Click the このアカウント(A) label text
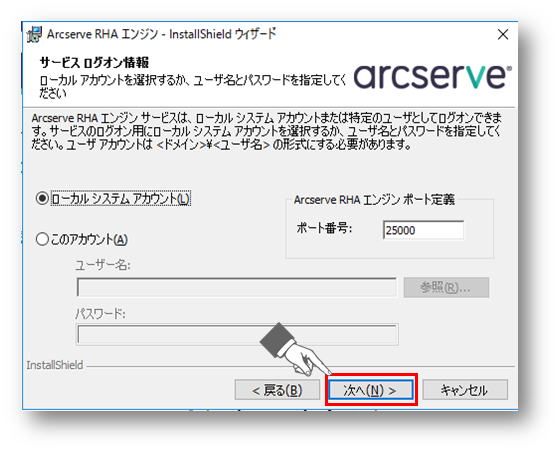 (x=89, y=239)
